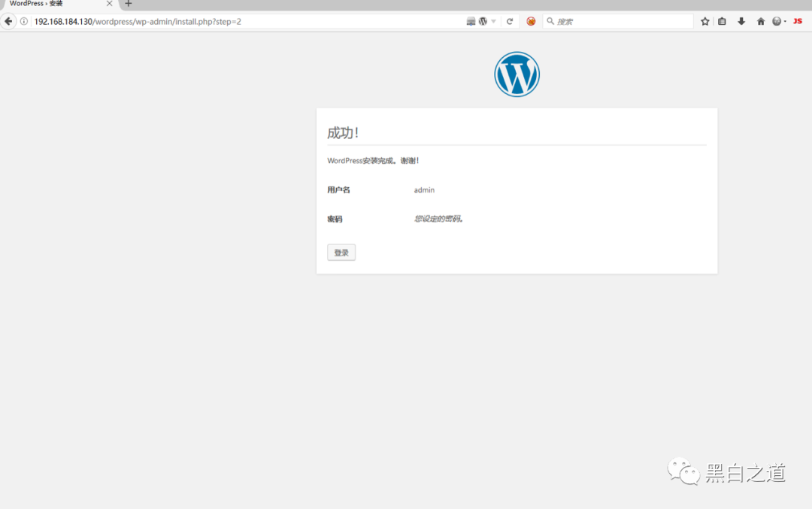Click the 成功! heading
Screen dimensions: 812x509
point(343,133)
